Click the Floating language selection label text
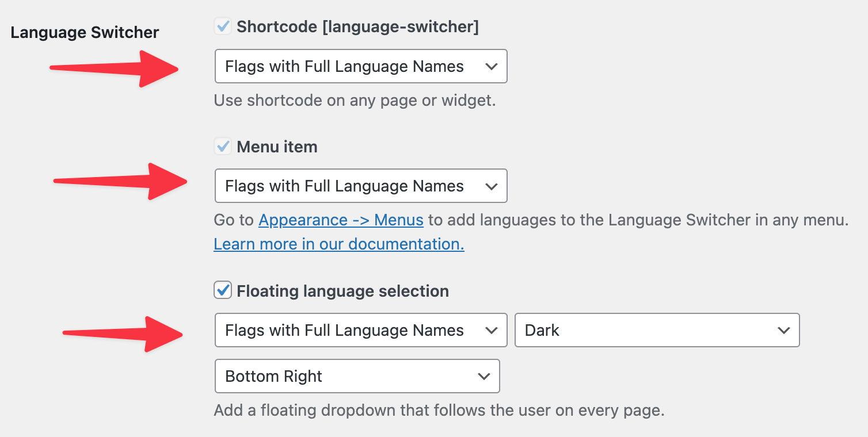The height and width of the screenshot is (437, 868). click(342, 291)
